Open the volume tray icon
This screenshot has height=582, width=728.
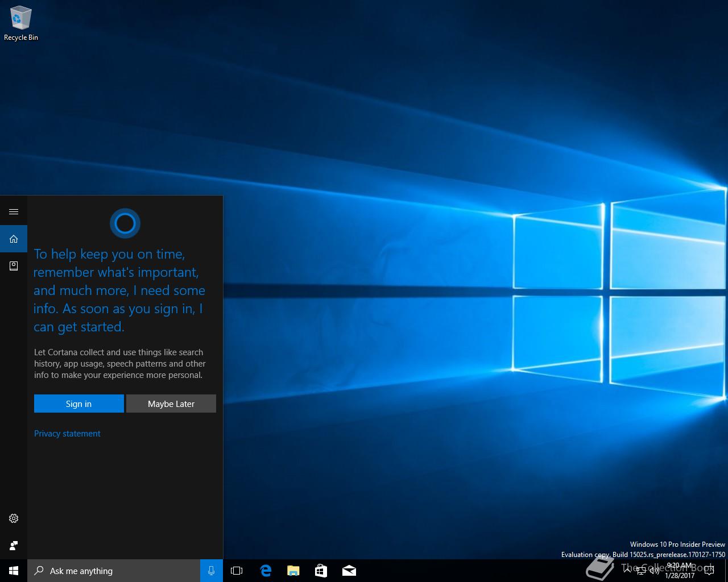click(x=654, y=571)
